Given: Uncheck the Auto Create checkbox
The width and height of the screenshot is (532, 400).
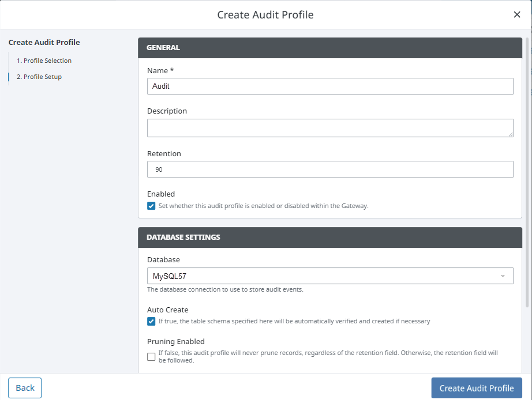Looking at the screenshot, I should [151, 322].
